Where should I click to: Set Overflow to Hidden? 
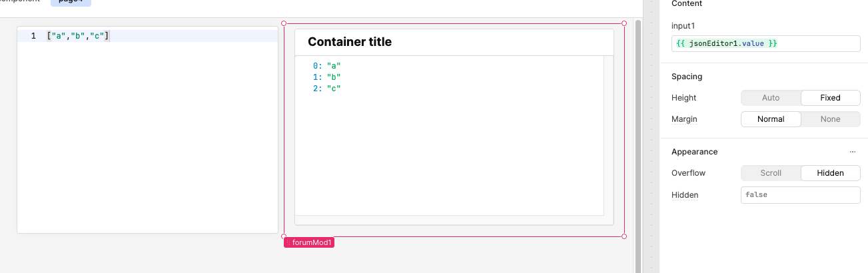click(830, 173)
